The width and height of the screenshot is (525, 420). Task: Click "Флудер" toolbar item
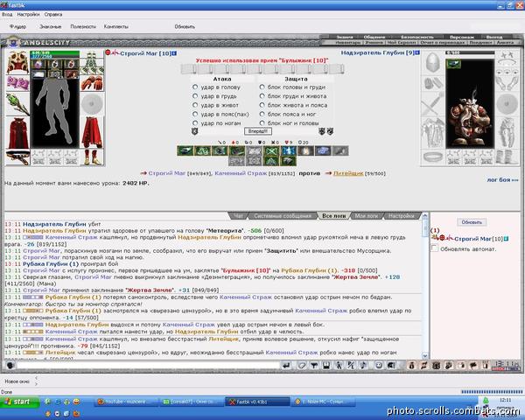(17, 26)
